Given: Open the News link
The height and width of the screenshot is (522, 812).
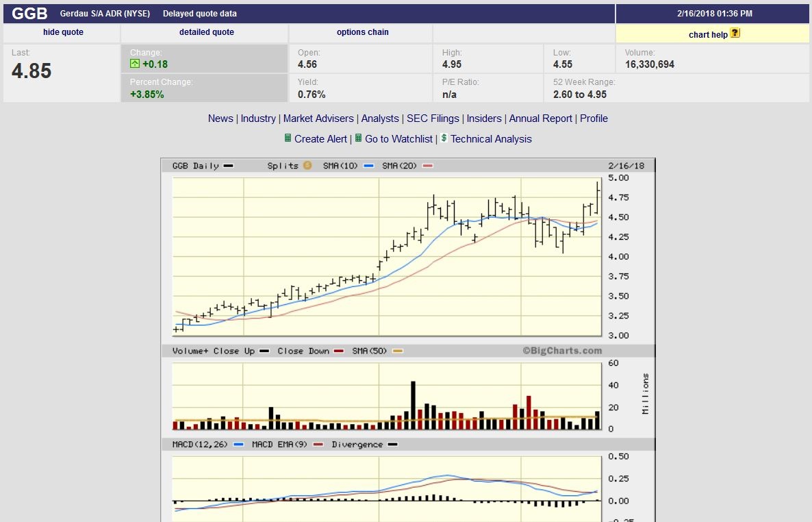Looking at the screenshot, I should (x=220, y=119).
